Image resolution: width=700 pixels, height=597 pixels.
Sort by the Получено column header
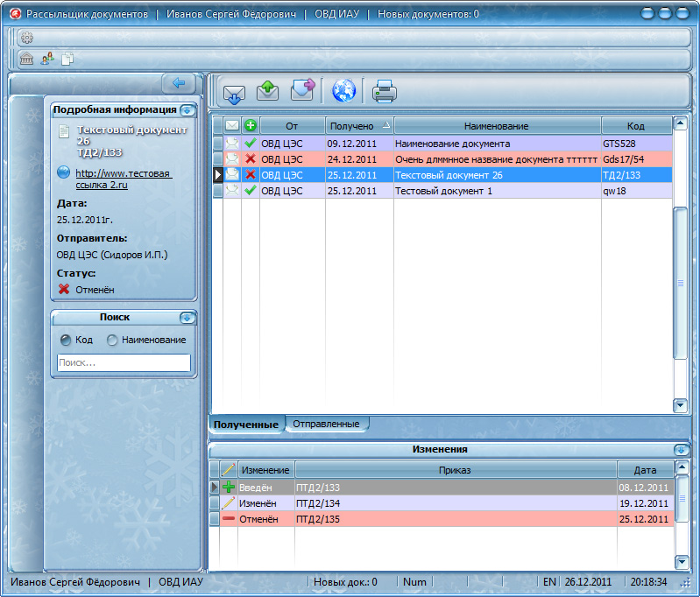tap(359, 126)
